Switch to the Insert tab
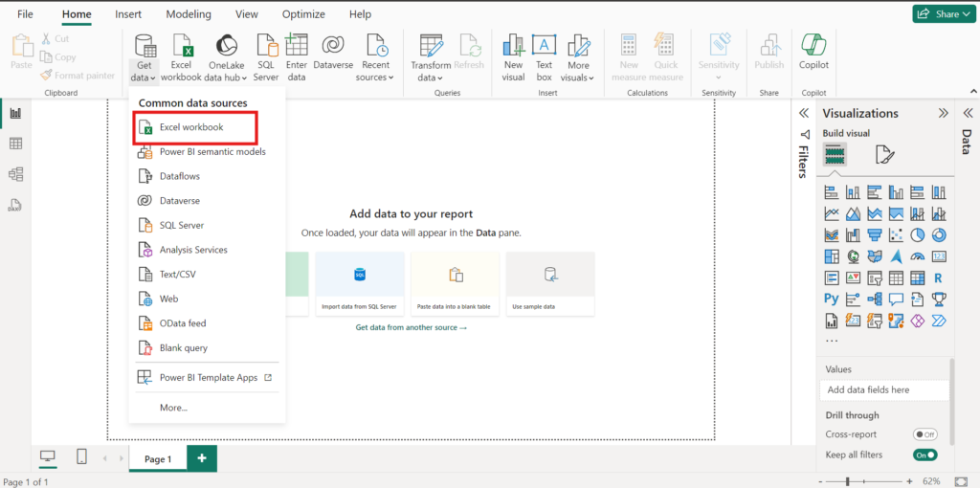Screen dimensions: 980x488 (x=128, y=13)
